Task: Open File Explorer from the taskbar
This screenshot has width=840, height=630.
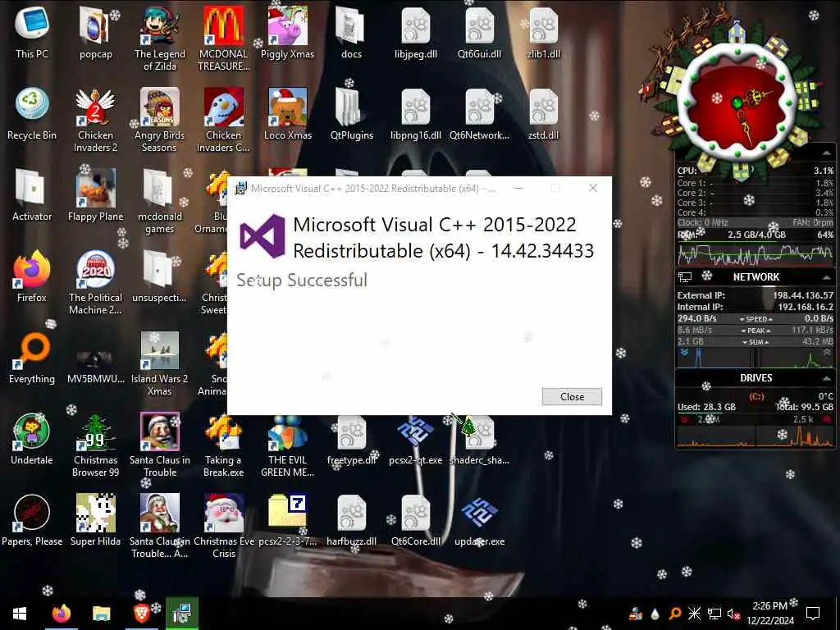Action: [101, 614]
